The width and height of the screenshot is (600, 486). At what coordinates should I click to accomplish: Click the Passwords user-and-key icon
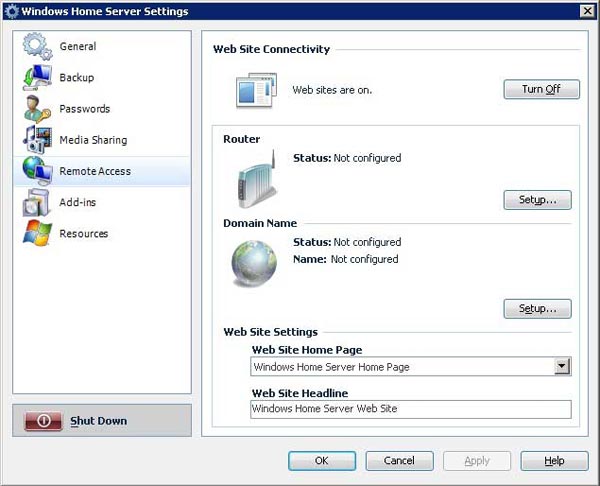point(37,109)
